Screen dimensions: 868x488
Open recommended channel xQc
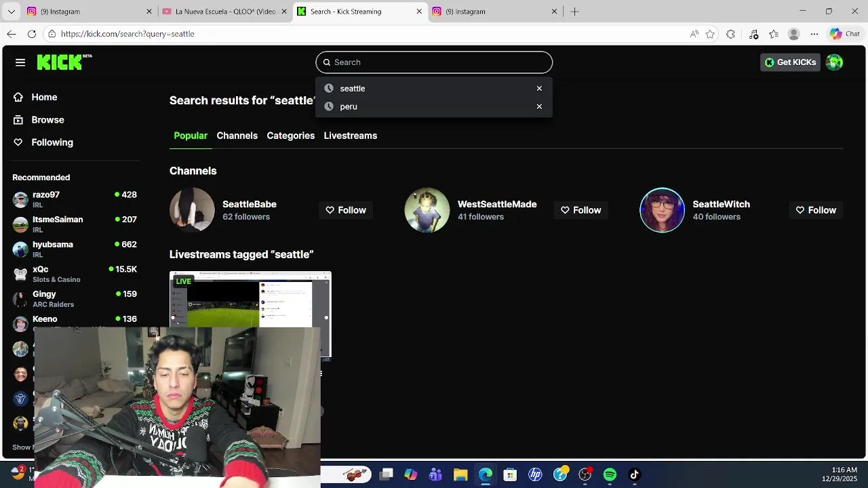(75, 274)
